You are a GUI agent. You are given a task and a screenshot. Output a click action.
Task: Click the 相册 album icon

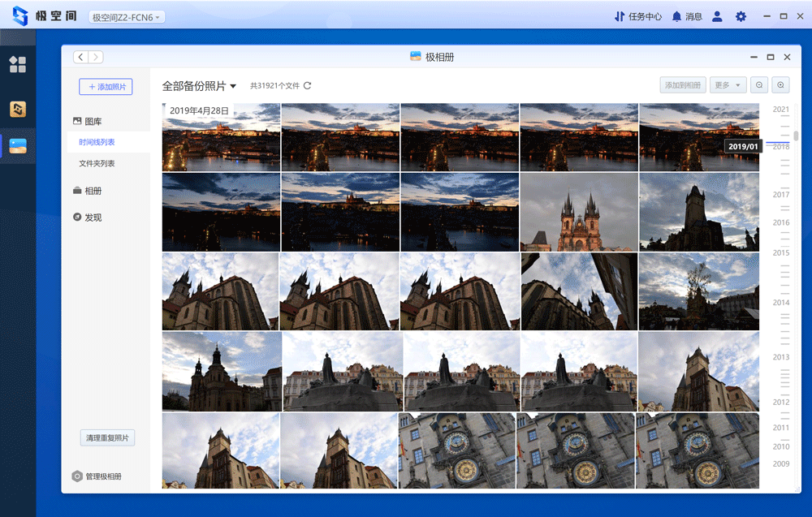pos(77,191)
